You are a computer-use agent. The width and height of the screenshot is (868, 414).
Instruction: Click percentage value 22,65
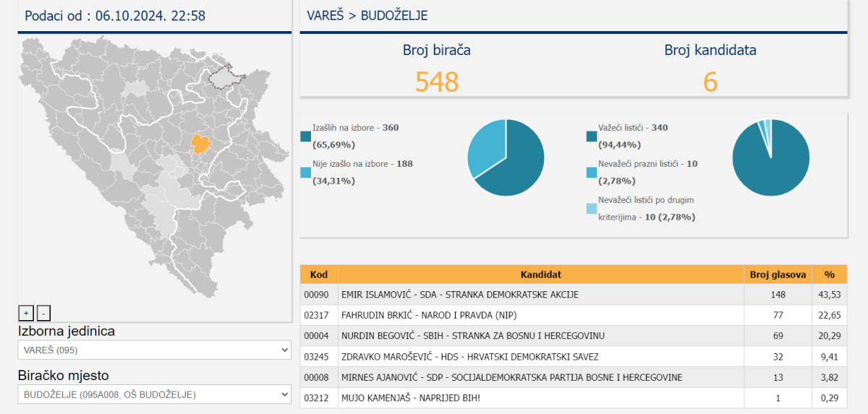click(x=830, y=315)
